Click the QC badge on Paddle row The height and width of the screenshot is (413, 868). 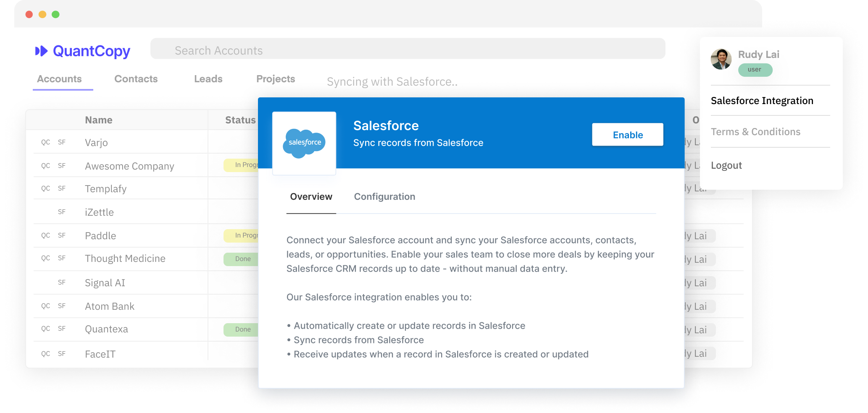[x=45, y=235]
